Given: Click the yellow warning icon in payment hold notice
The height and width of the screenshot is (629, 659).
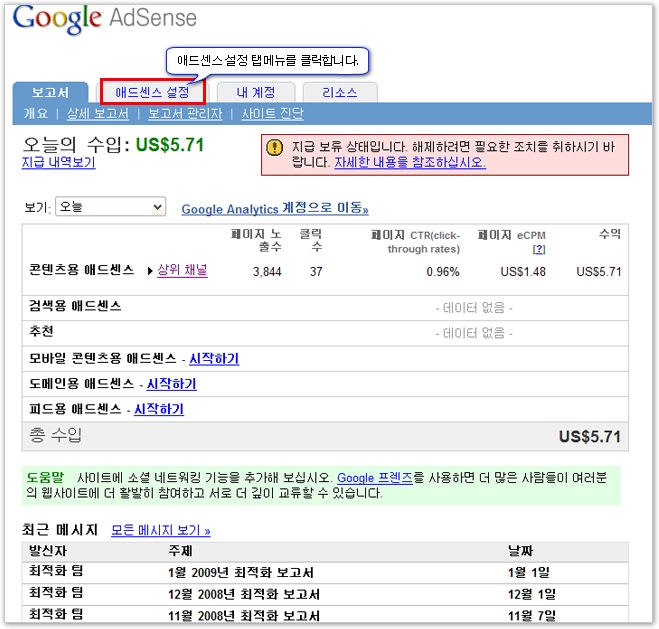Looking at the screenshot, I should pyautogui.click(x=274, y=147).
